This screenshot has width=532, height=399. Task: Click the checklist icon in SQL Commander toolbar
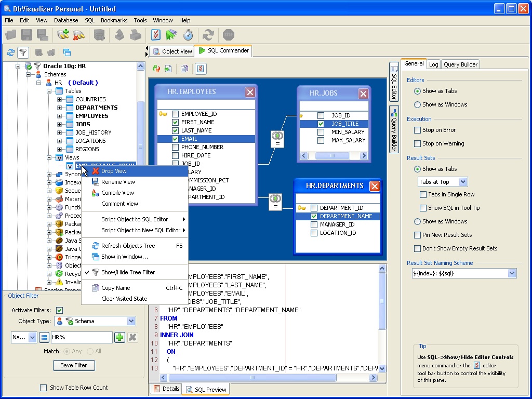tap(201, 69)
